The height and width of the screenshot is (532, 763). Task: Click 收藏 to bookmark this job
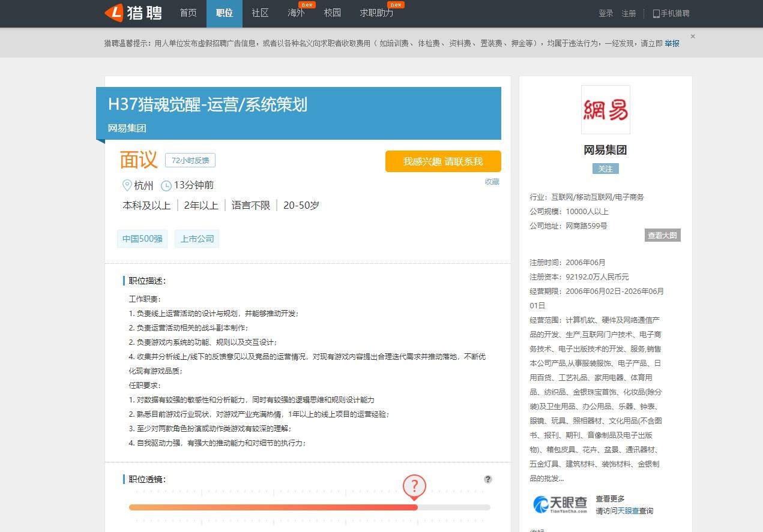pyautogui.click(x=492, y=182)
